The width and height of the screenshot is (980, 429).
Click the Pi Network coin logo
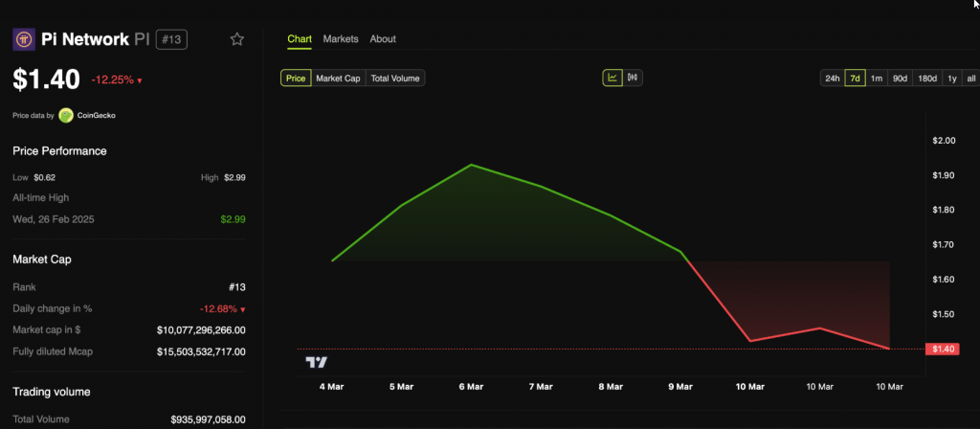(24, 39)
